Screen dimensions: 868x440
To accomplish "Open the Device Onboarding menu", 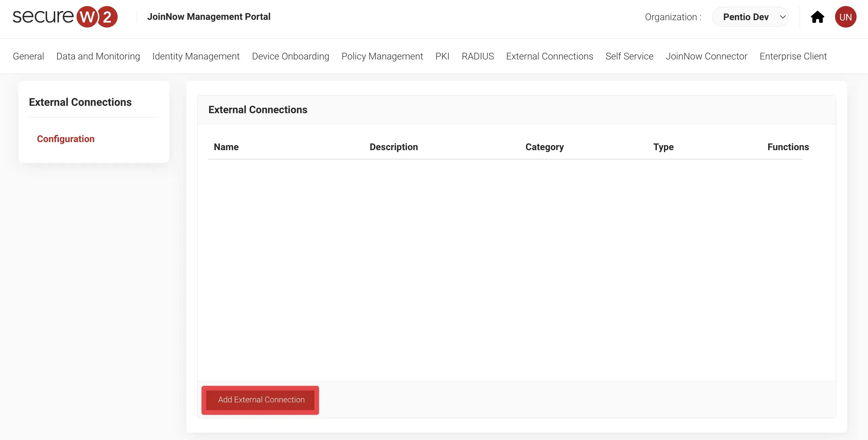I will 290,56.
